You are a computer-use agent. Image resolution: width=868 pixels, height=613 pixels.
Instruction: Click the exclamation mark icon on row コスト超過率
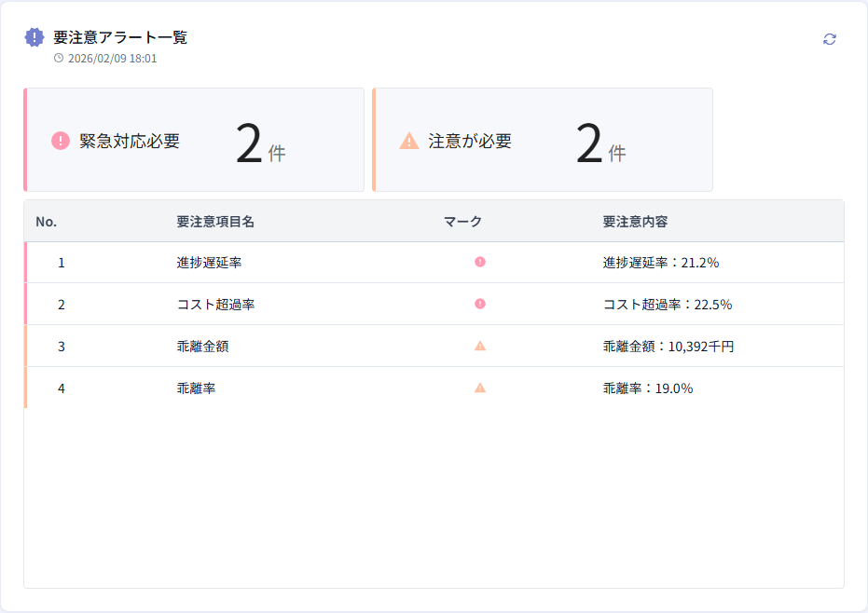[x=479, y=305]
